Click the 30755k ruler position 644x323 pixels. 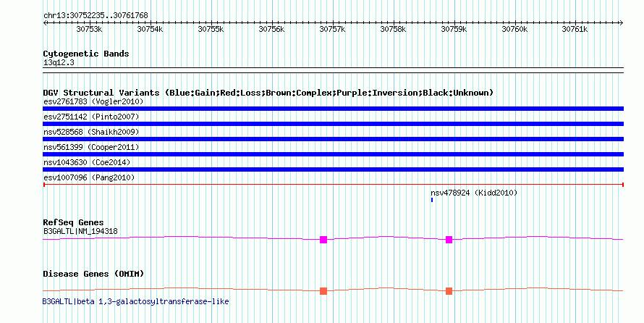click(x=211, y=29)
